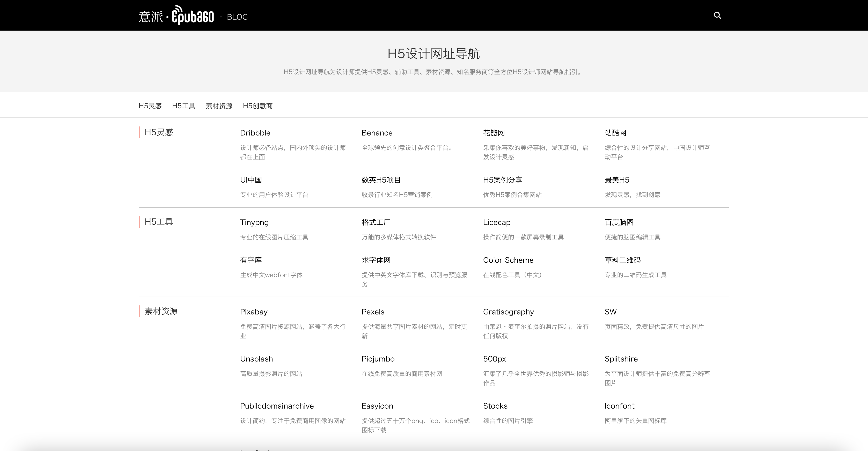Open 花瓣网 link
This screenshot has height=451, width=868.
(494, 133)
